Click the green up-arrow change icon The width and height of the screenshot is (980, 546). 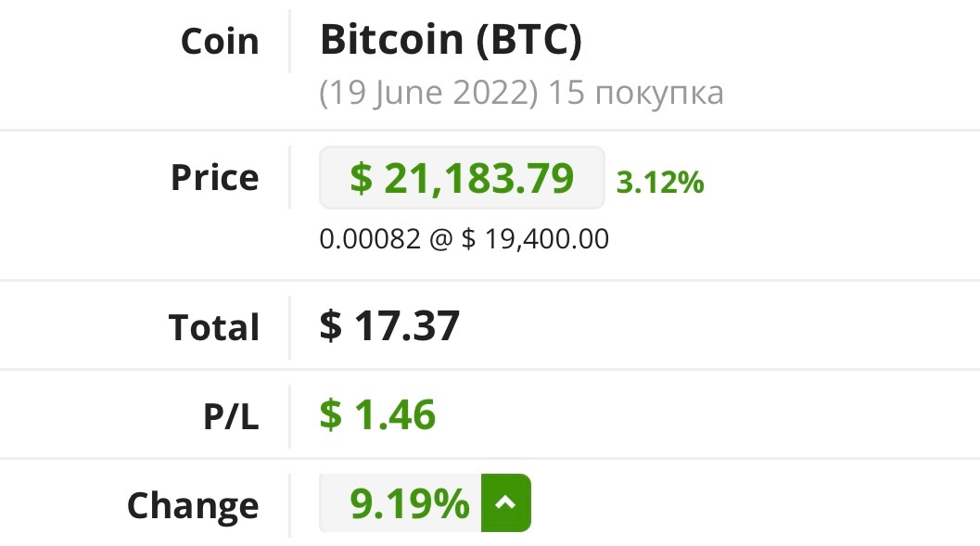click(505, 502)
